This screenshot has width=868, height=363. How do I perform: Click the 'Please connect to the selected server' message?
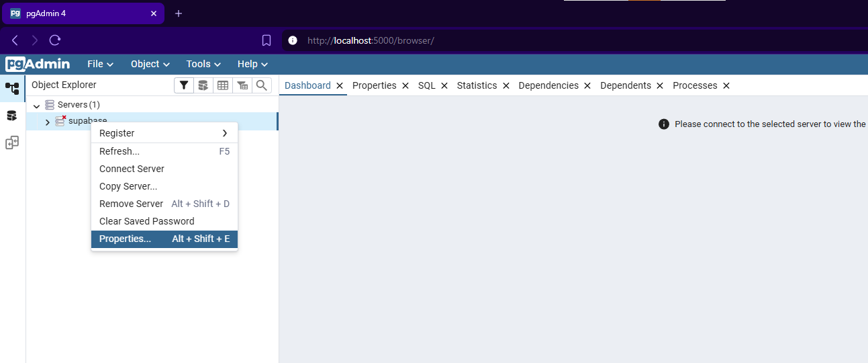[770, 124]
